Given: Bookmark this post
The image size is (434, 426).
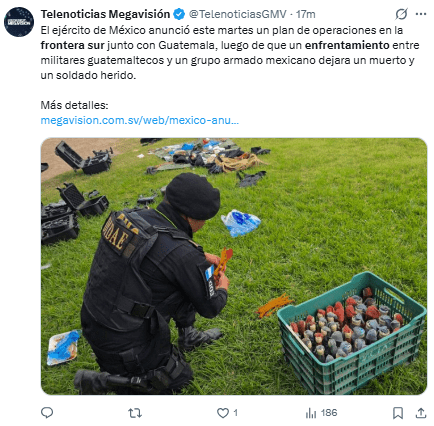Looking at the screenshot, I should (398, 413).
